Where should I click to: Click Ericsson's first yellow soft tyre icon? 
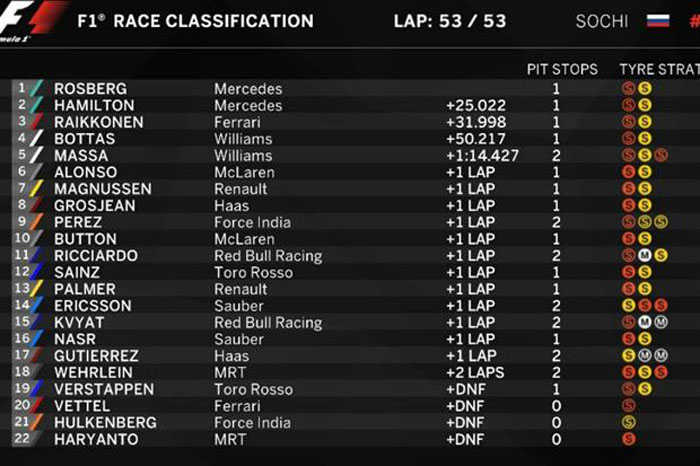(629, 305)
